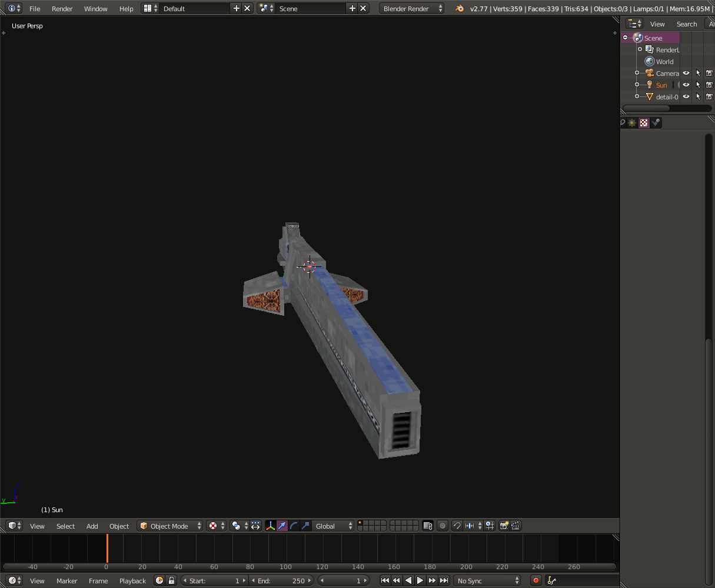The image size is (715, 588).
Task: Open the File menu
Action: click(35, 9)
